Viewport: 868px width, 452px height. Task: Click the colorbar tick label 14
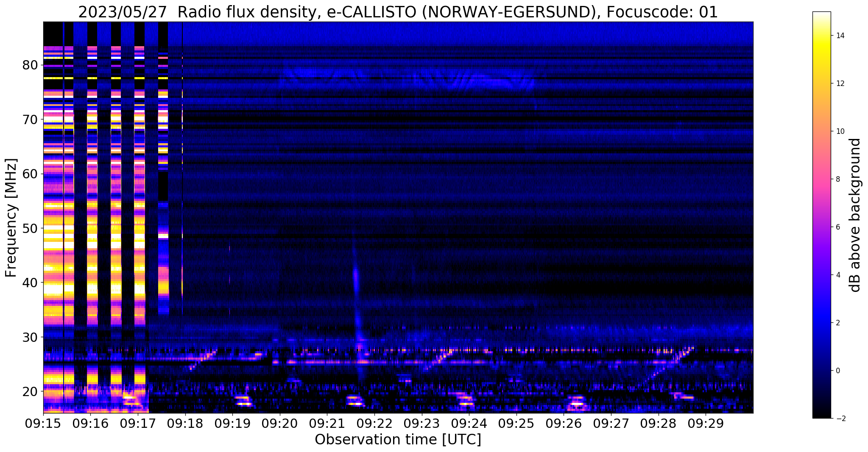(x=840, y=36)
